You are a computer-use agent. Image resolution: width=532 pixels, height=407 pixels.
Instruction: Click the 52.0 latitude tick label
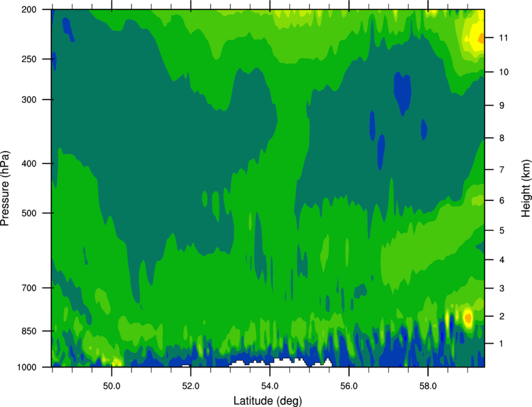tap(191, 386)
